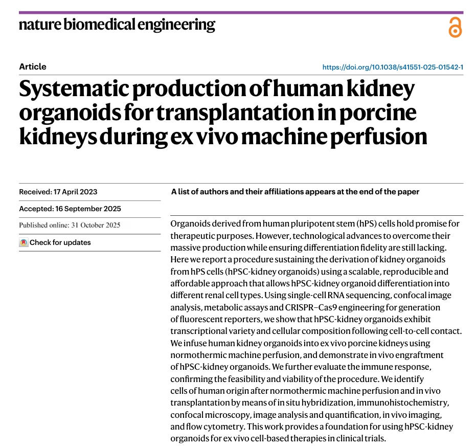Screen dimensions: 476x448
Task: Click the Article type label
Action: (33, 66)
